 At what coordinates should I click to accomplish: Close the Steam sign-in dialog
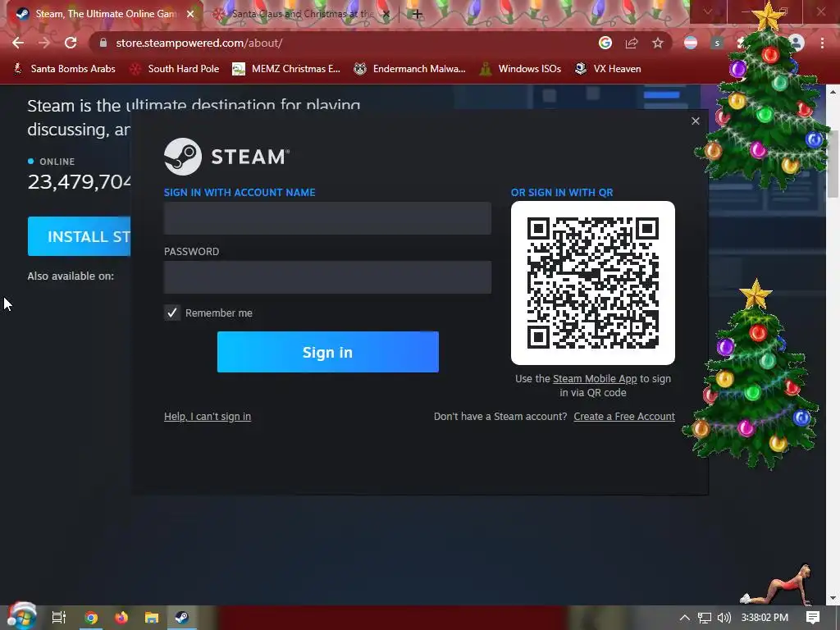(696, 121)
